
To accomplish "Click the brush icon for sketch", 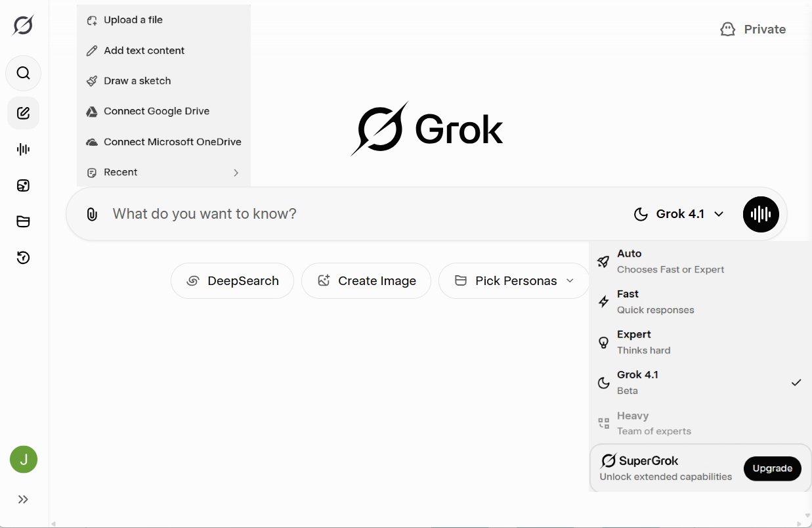I will click(x=92, y=81).
